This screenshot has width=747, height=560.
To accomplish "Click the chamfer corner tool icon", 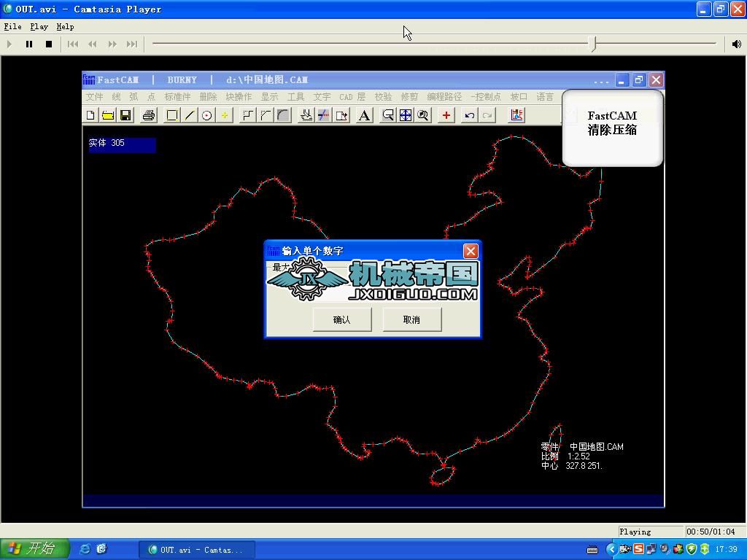I will (x=266, y=114).
